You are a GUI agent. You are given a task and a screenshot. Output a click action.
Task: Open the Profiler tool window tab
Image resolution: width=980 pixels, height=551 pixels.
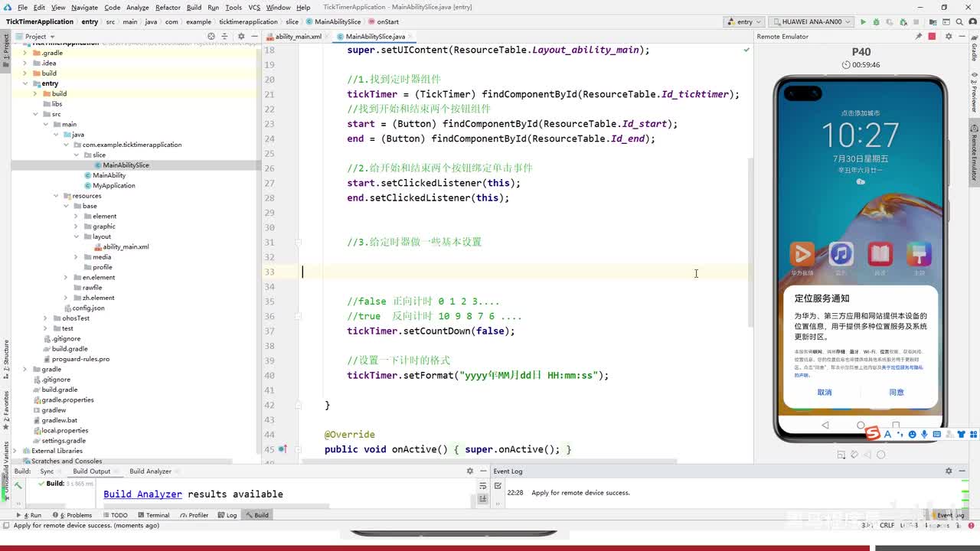pyautogui.click(x=194, y=515)
